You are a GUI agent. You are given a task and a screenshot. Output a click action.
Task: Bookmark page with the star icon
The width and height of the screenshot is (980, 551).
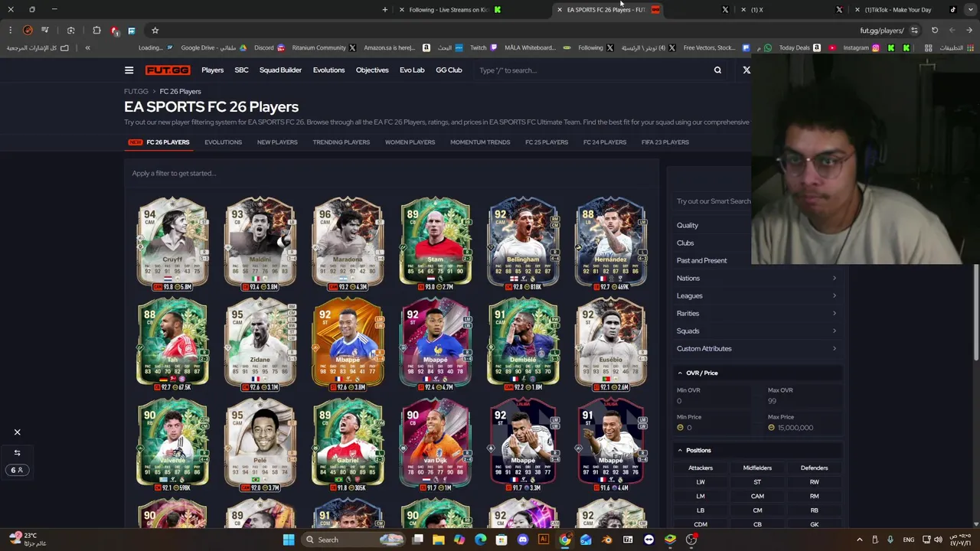155,31
